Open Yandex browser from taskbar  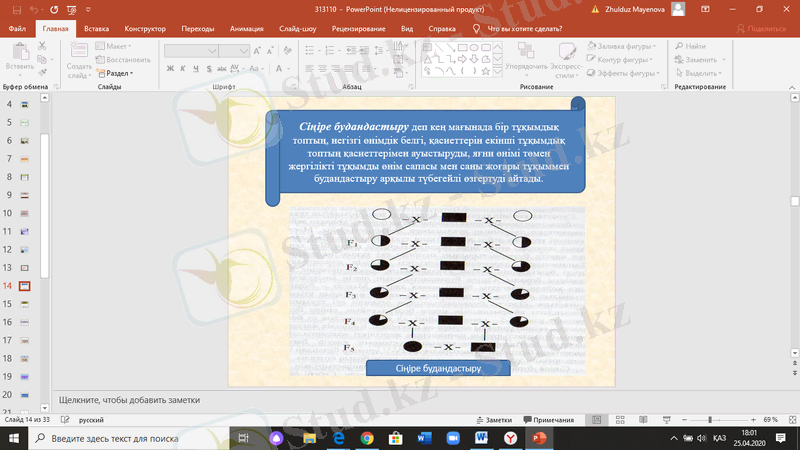point(509,438)
